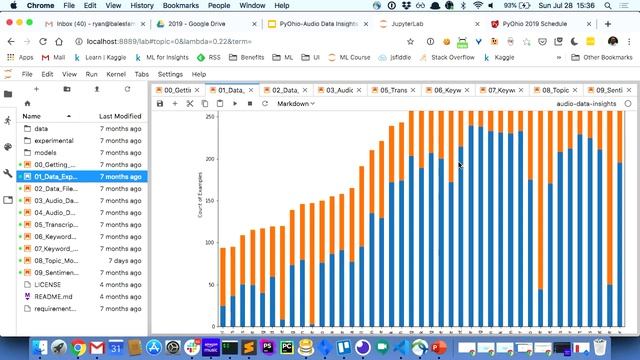Save the notebook with the disk icon
Screen dimensions: 640x360
pyautogui.click(x=160, y=104)
